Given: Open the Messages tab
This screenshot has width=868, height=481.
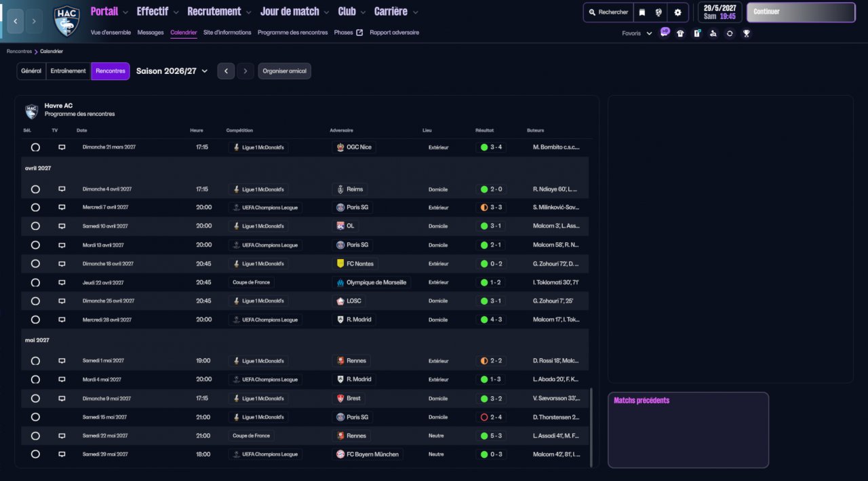Looking at the screenshot, I should tap(151, 33).
